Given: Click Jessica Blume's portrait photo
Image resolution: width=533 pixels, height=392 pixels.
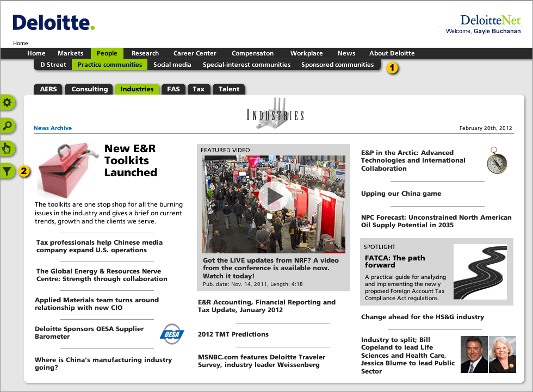Looking at the screenshot, I should coord(503,354).
